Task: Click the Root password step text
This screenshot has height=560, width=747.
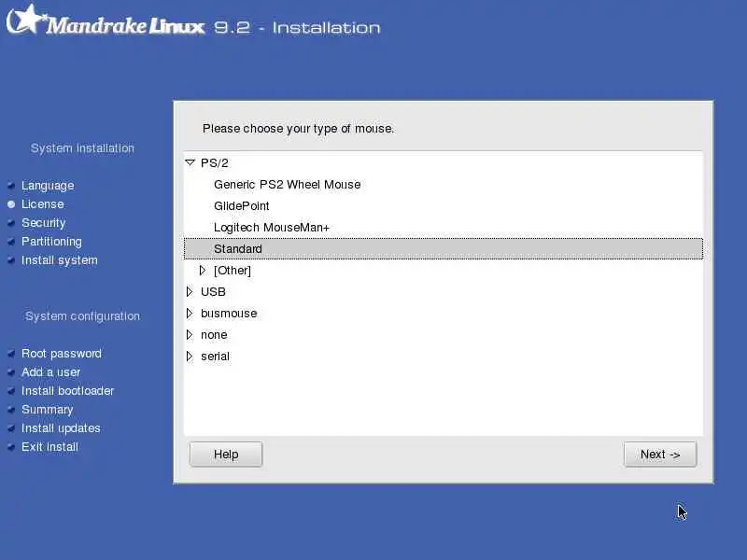Action: point(62,354)
